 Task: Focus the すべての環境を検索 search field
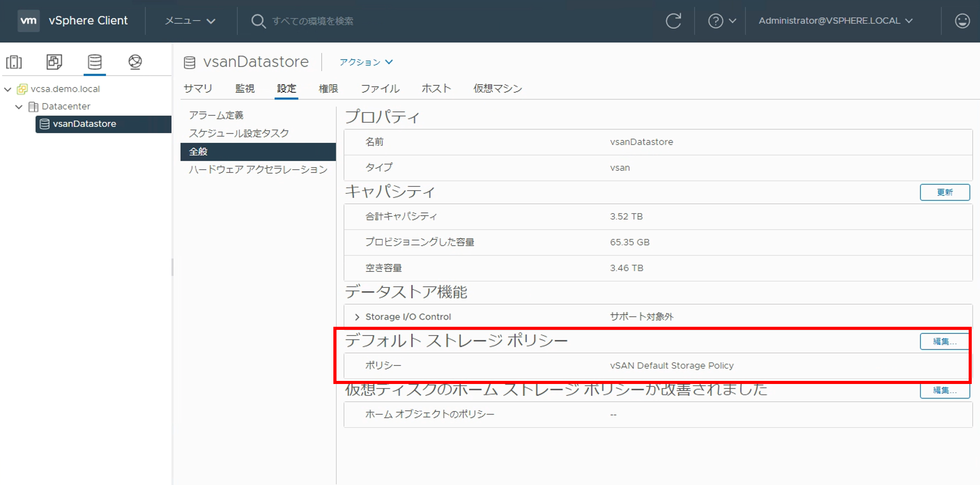click(313, 21)
